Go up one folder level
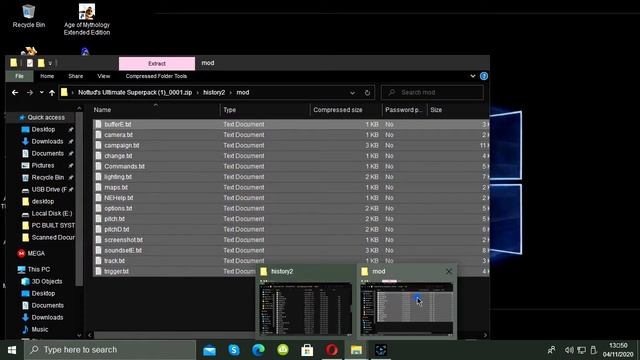The width and height of the screenshot is (640, 360). click(x=52, y=93)
